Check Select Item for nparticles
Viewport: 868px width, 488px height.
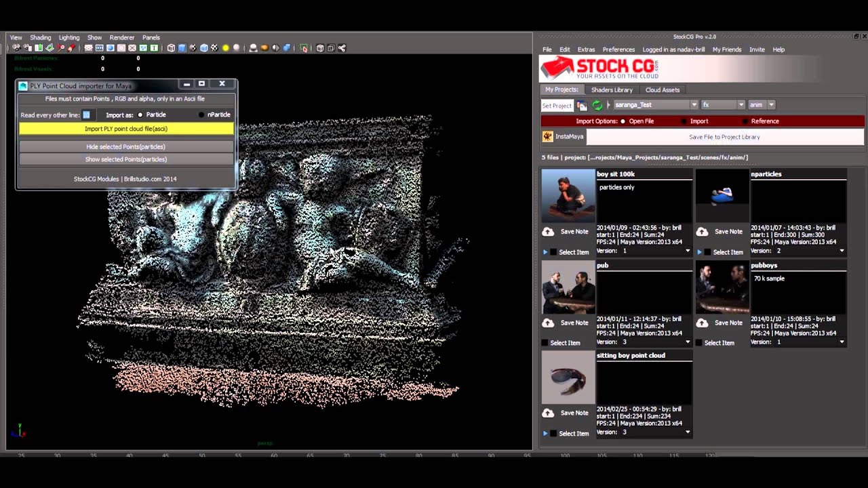coord(707,252)
